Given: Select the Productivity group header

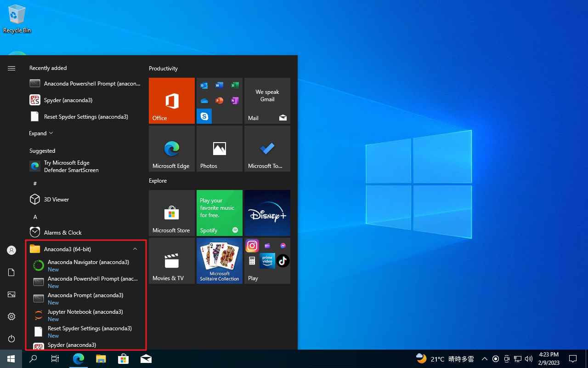Looking at the screenshot, I should pos(163,69).
